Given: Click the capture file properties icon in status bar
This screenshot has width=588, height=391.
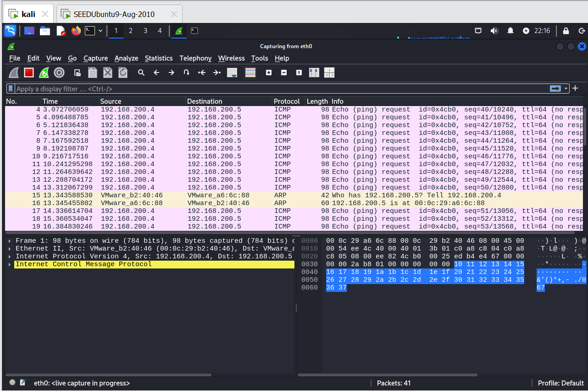Looking at the screenshot, I should click(x=22, y=383).
